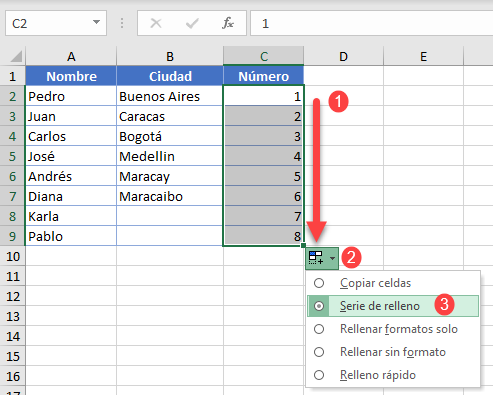Click the Name Box showing C2
The height and width of the screenshot is (395, 493).
pos(56,23)
